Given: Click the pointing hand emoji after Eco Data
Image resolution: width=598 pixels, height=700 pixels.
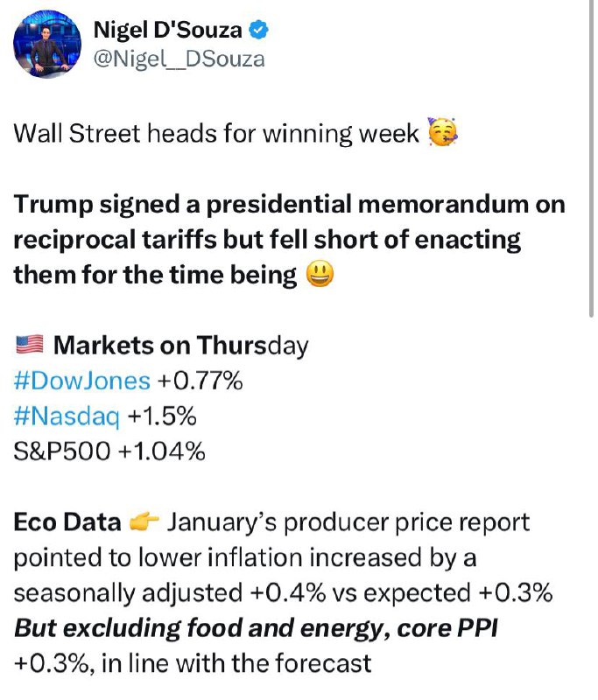Looking at the screenshot, I should pyautogui.click(x=144, y=521).
